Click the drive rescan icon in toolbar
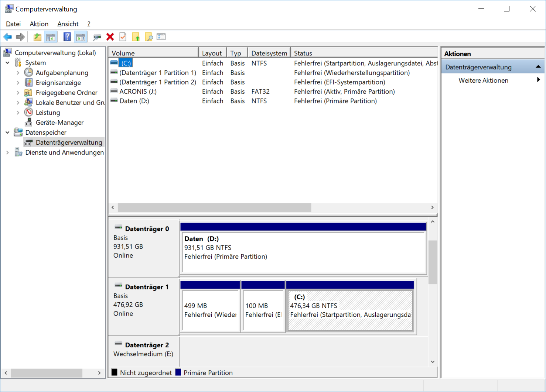546x392 pixels. (97, 37)
